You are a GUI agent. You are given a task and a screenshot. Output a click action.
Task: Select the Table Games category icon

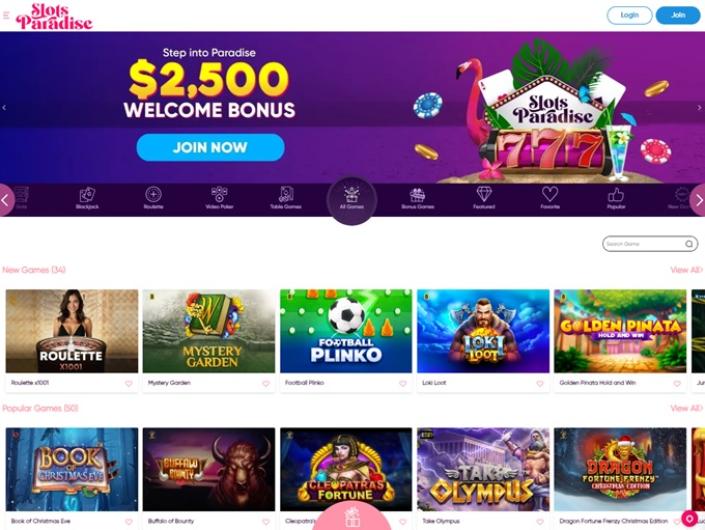(x=286, y=198)
